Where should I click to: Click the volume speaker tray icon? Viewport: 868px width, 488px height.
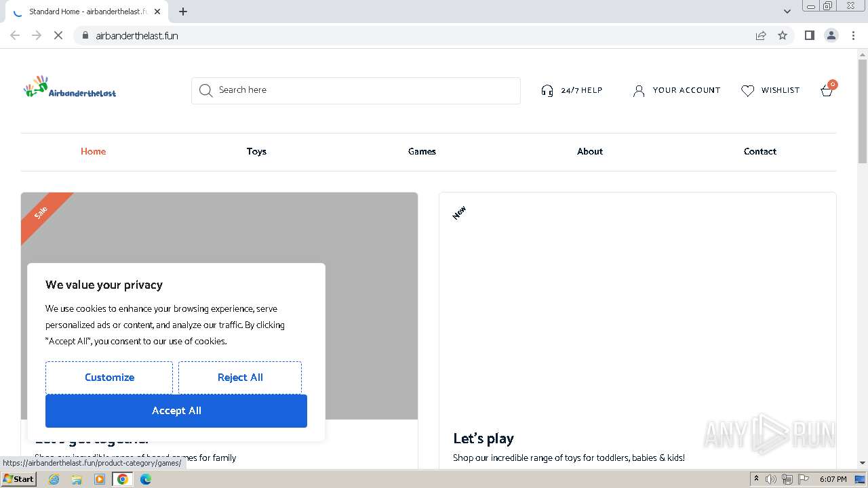(771, 479)
